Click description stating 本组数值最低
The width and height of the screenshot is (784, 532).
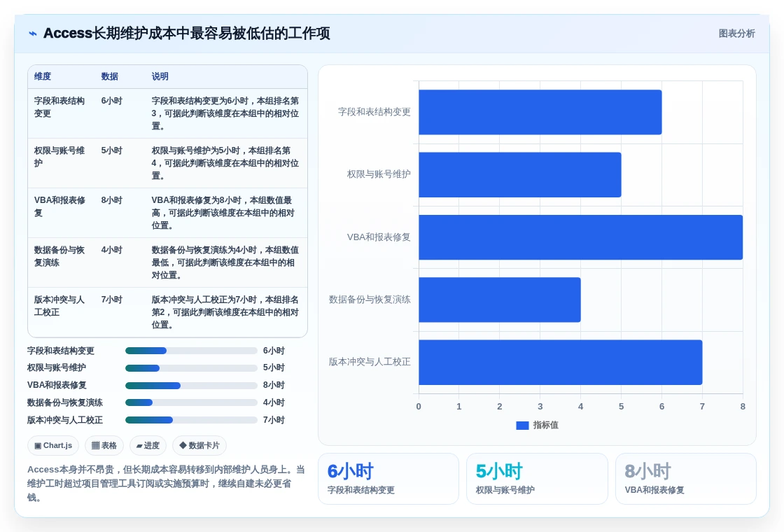[x=225, y=262]
